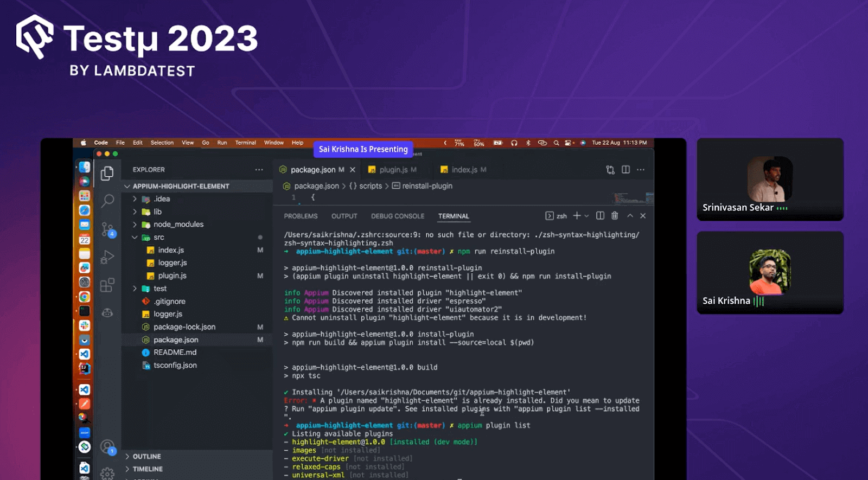Open Explorer more actions (three dots)
The image size is (868, 480).
[x=259, y=170]
